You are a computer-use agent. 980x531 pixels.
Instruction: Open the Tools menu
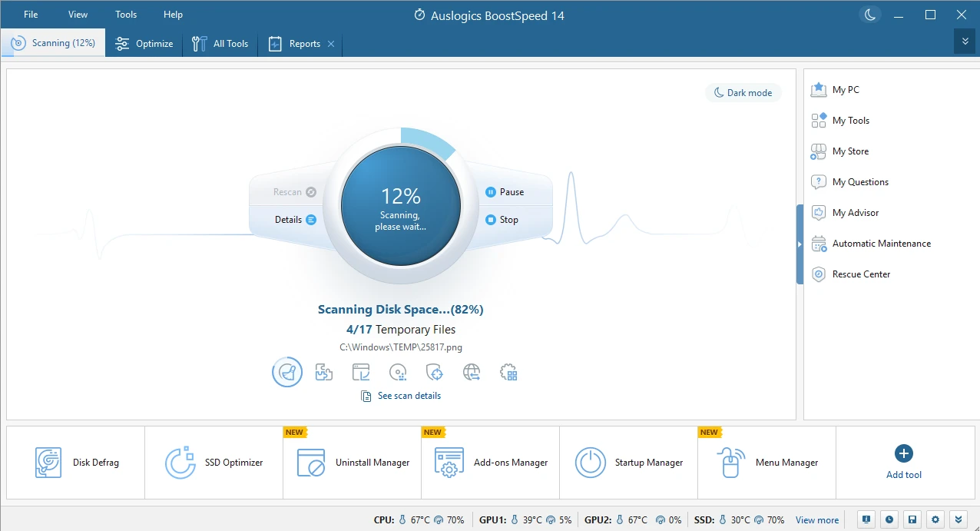point(125,14)
